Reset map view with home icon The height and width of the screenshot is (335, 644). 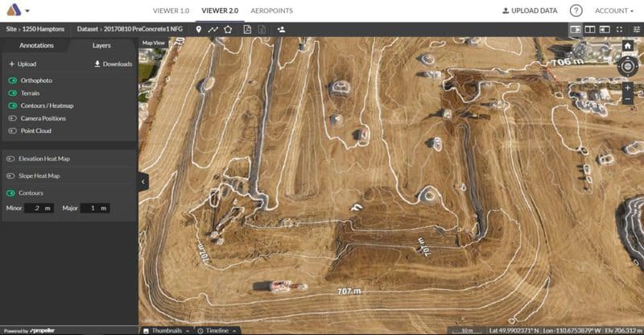pyautogui.click(x=627, y=46)
